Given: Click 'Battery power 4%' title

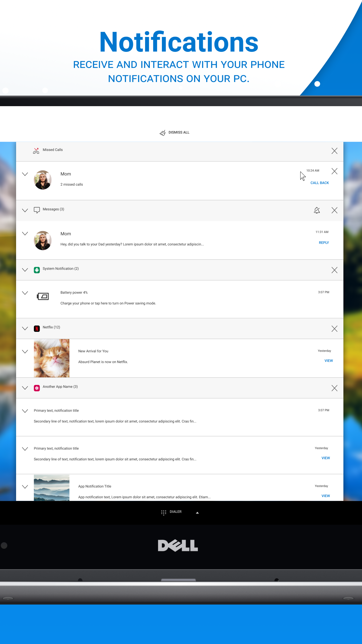Looking at the screenshot, I should pos(74,293).
